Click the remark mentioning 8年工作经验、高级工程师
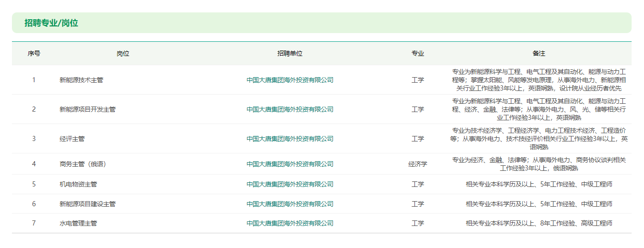 (539, 223)
